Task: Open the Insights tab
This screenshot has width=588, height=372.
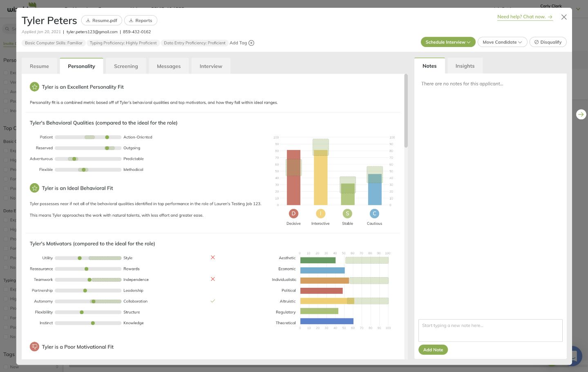Action: coord(465,66)
